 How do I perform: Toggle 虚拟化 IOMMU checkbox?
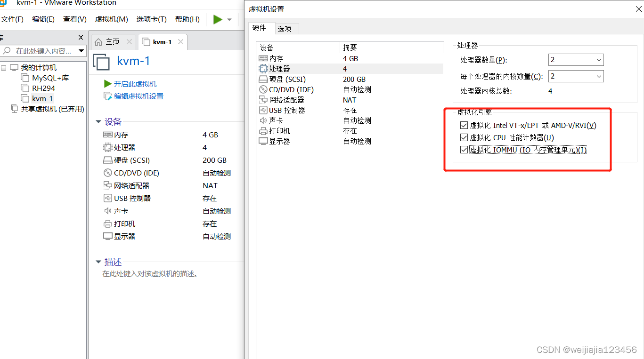464,150
